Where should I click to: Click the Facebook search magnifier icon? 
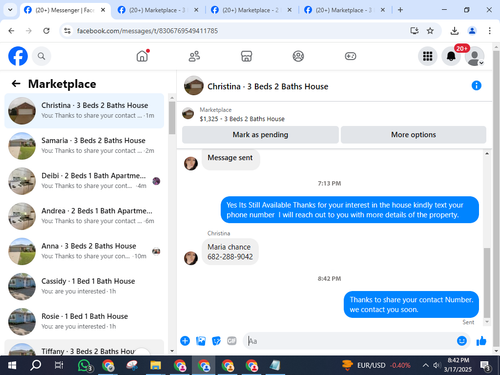(x=41, y=56)
